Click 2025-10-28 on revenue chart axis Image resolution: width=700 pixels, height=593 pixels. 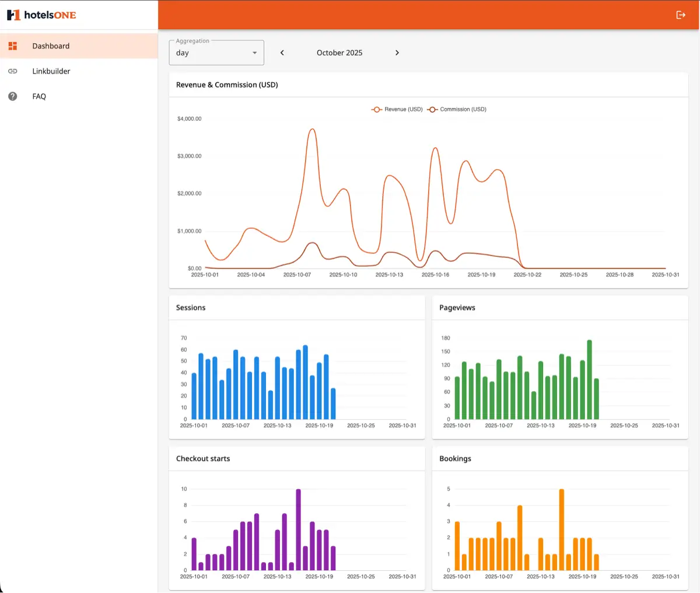coord(619,274)
